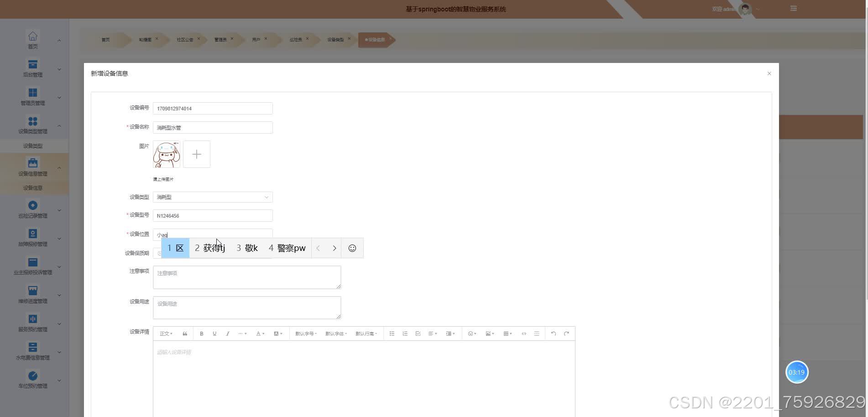Toggle underline in the editor toolbar
This screenshot has height=417, width=868.
tap(214, 334)
